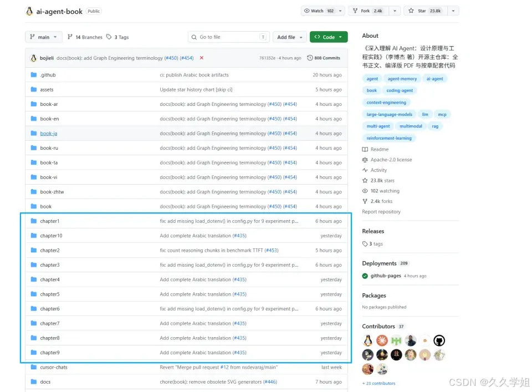
Task: View the 2.4k forks link
Action: 377,201
